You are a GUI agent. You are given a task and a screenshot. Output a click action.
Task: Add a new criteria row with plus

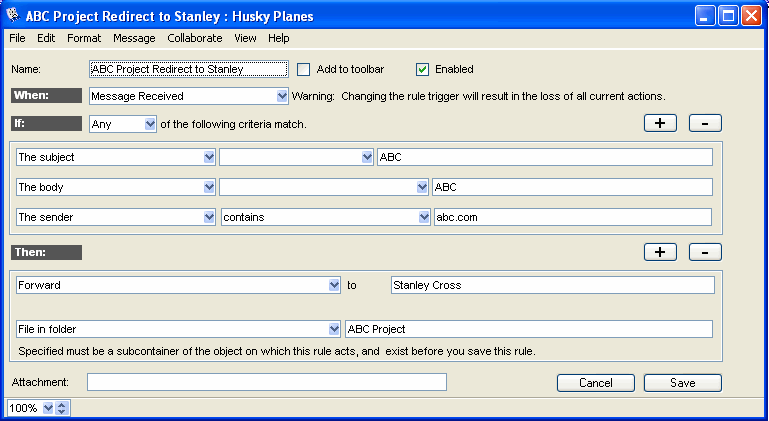660,123
